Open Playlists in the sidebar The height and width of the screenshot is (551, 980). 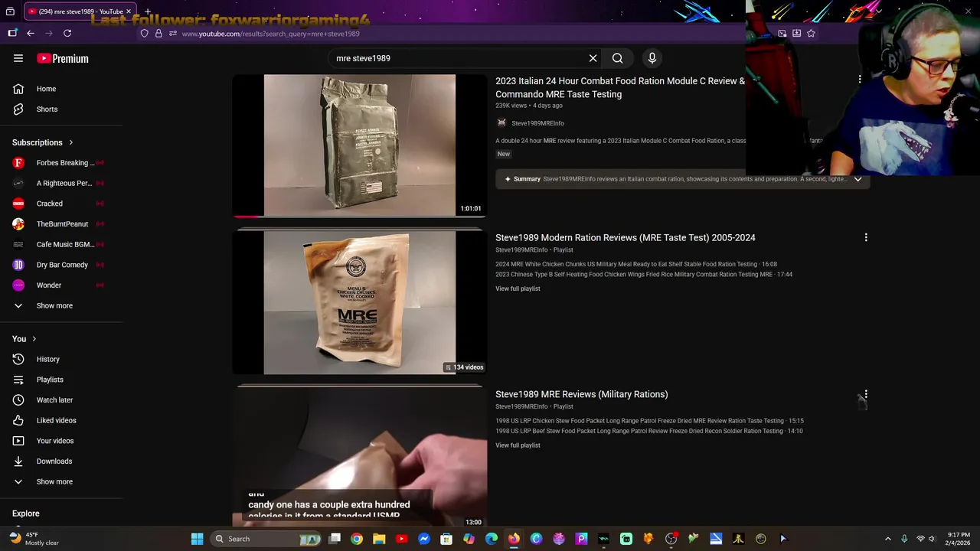[61, 380]
